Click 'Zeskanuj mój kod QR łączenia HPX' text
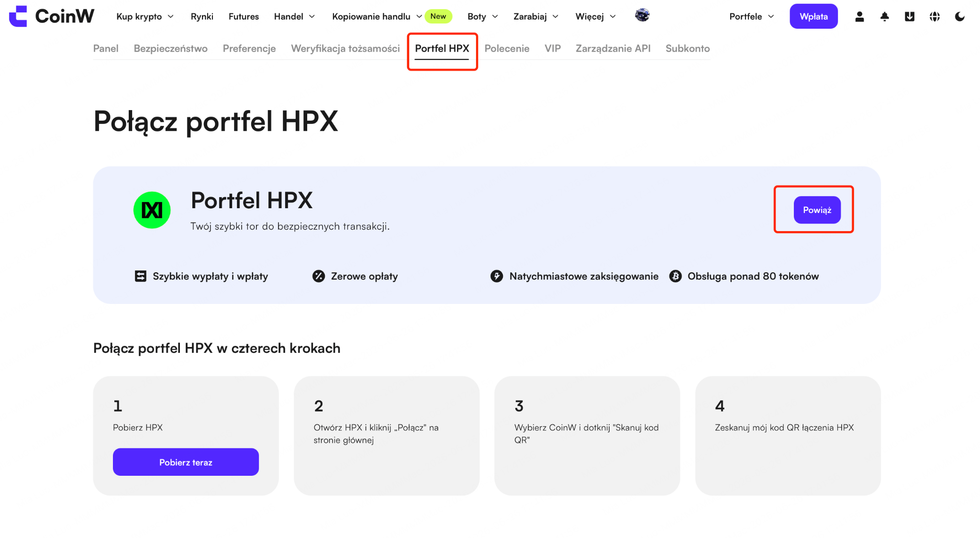This screenshot has height=538, width=980. (x=784, y=427)
